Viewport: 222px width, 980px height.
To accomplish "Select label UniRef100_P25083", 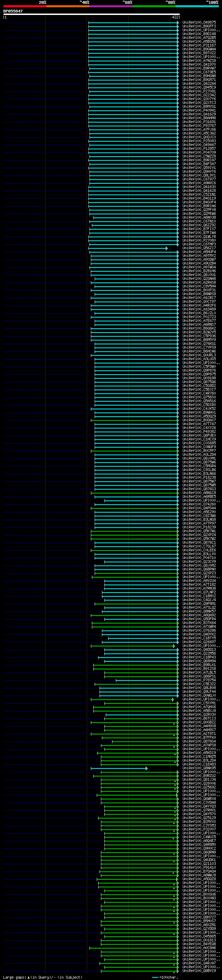I will click(199, 141).
